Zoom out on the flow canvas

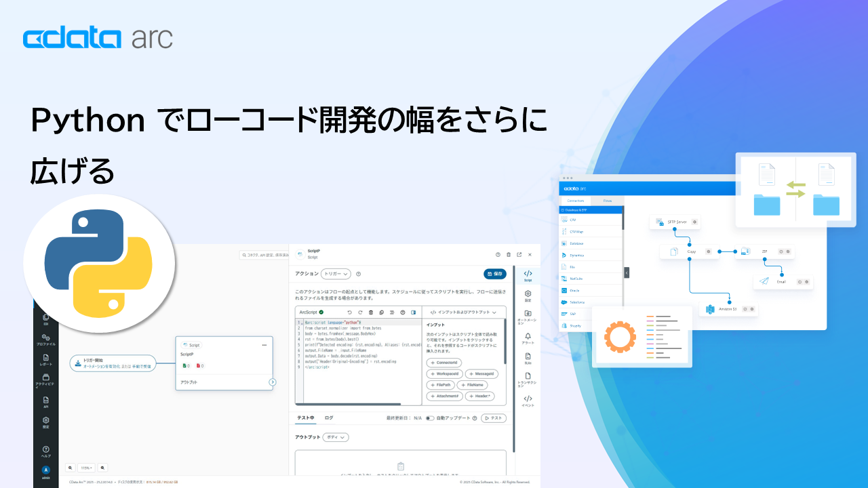[71, 468]
